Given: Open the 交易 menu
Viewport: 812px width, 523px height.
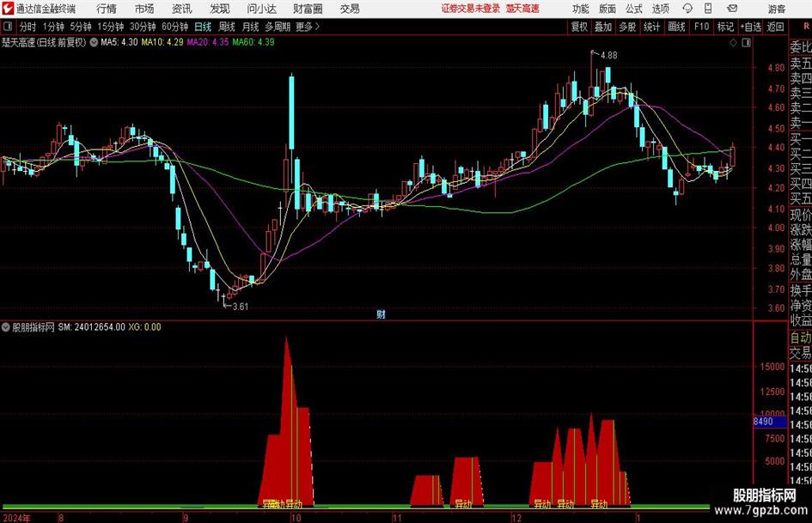Looking at the screenshot, I should [350, 9].
